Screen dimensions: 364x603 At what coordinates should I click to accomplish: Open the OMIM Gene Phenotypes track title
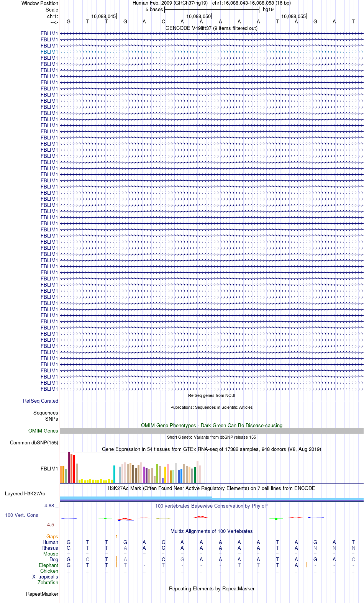(x=212, y=425)
